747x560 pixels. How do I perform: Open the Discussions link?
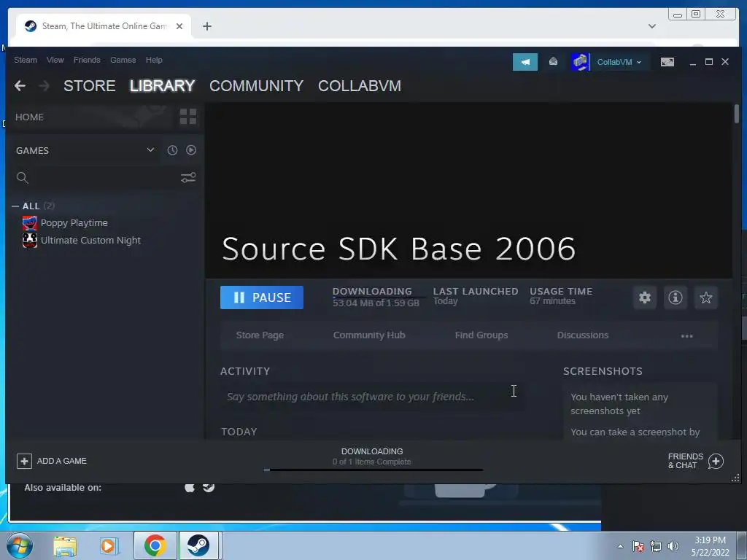[583, 335]
